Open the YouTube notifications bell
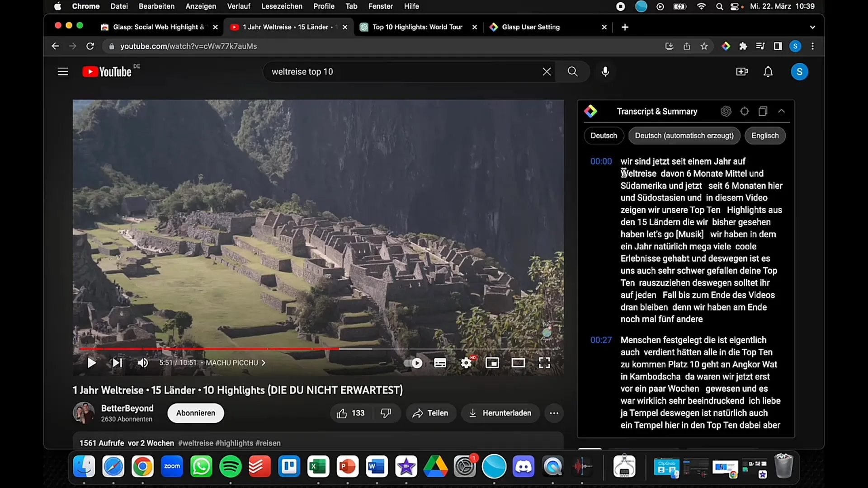Viewport: 868px width, 488px height. pyautogui.click(x=768, y=72)
